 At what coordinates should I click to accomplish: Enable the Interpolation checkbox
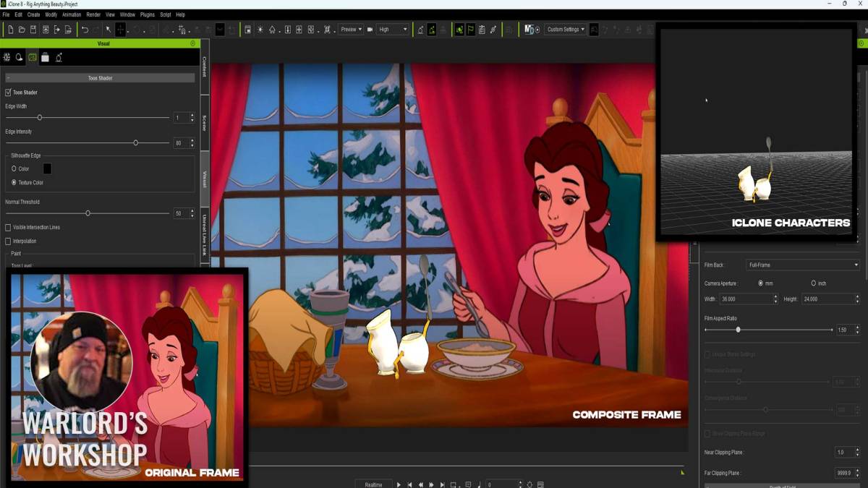(8, 241)
